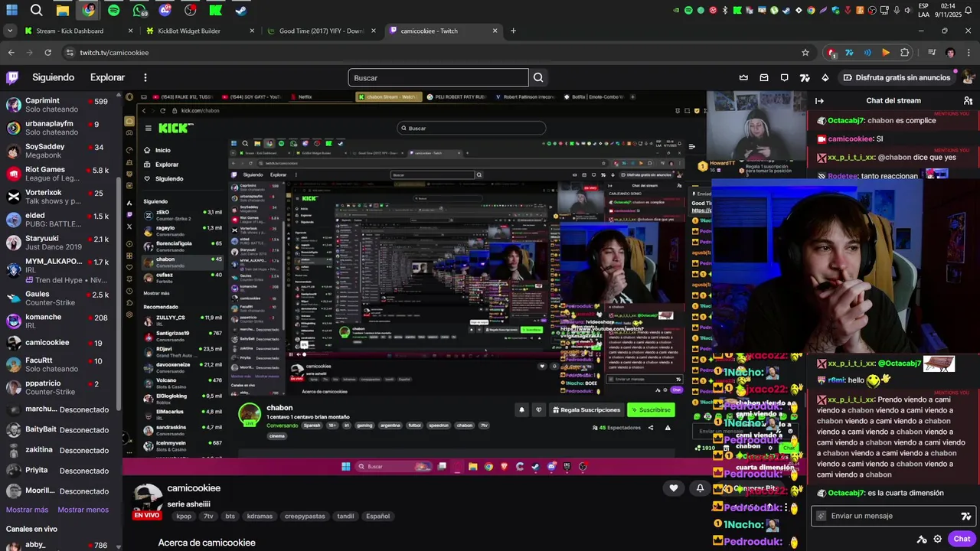The height and width of the screenshot is (551, 980).
Task: Click Mostrar más in sidebar
Action: pyautogui.click(x=27, y=510)
